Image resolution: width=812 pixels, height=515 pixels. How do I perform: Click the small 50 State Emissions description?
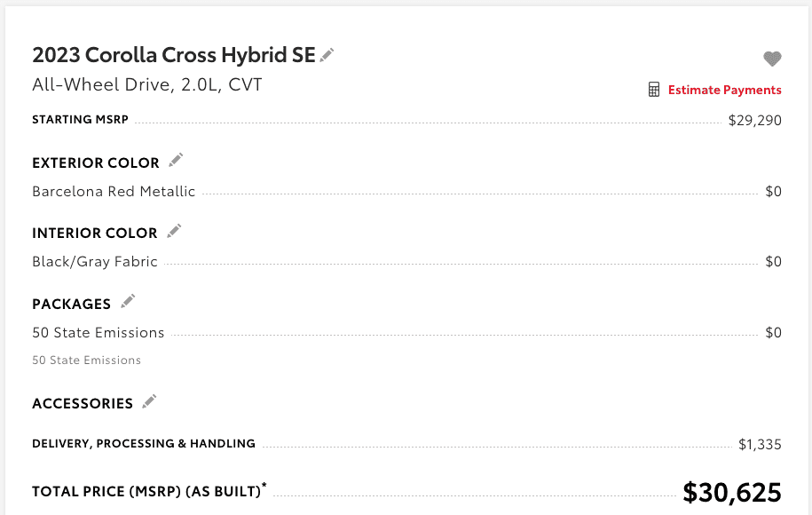(86, 360)
